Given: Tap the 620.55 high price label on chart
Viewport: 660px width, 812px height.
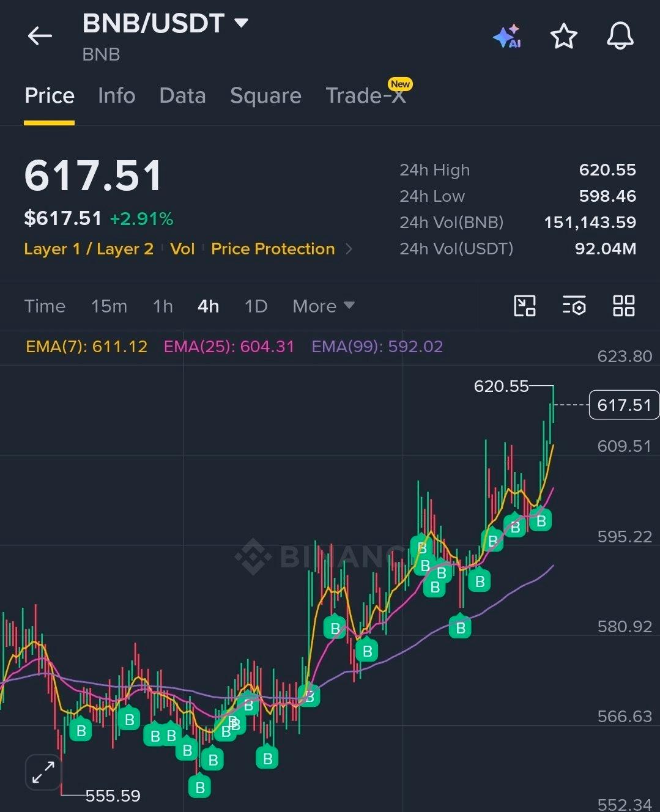Looking at the screenshot, I should pos(501,386).
